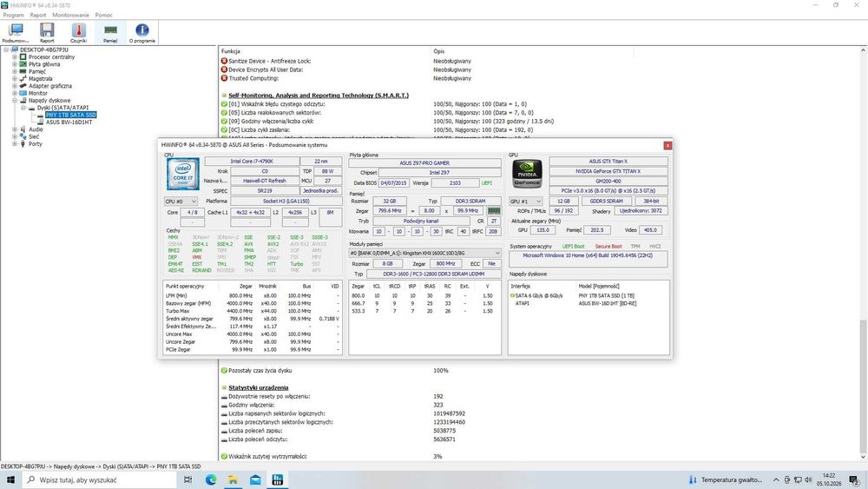Click the HWiNFO taskbar icon

[x=278, y=479]
